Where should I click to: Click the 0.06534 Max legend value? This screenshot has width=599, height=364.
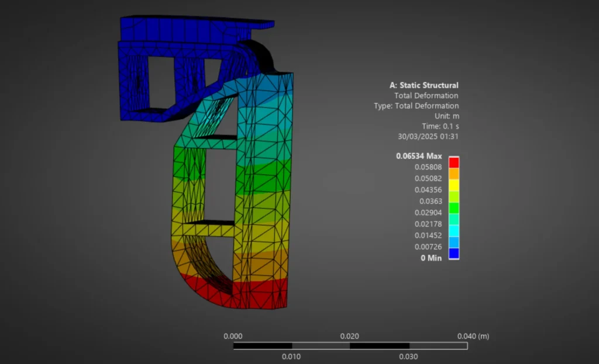[419, 156]
